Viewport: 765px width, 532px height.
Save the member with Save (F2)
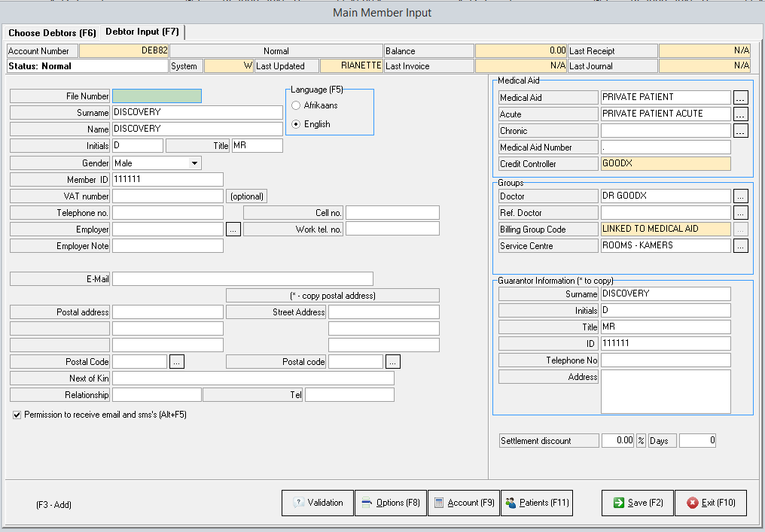[x=637, y=503]
